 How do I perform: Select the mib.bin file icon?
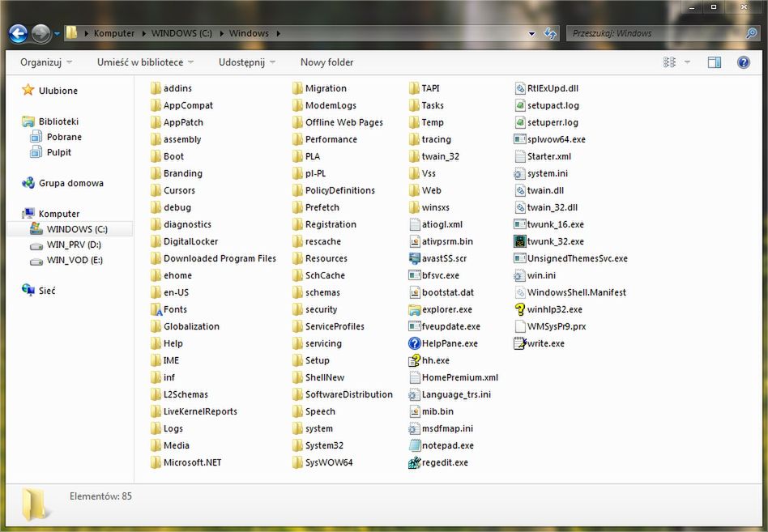tap(414, 411)
